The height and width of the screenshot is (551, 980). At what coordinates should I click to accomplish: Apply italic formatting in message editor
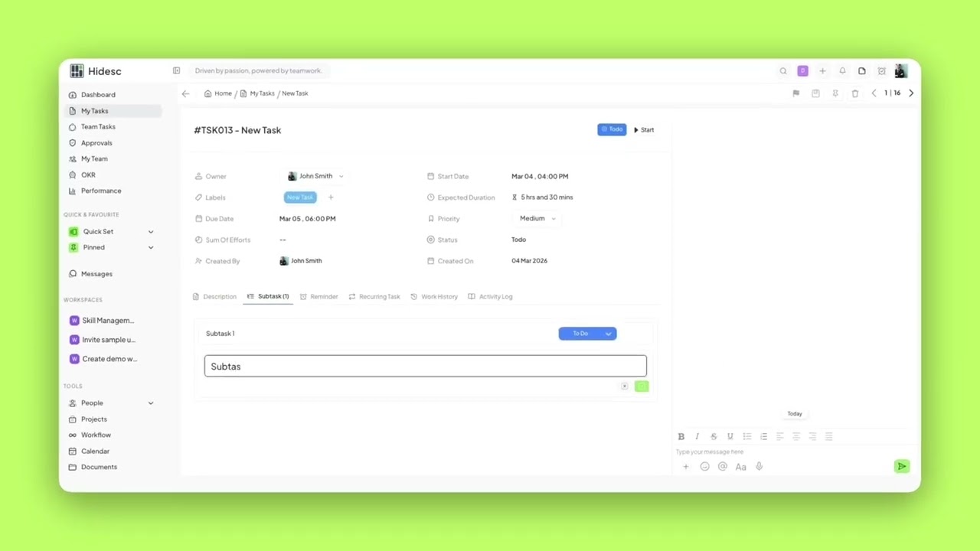click(x=697, y=436)
